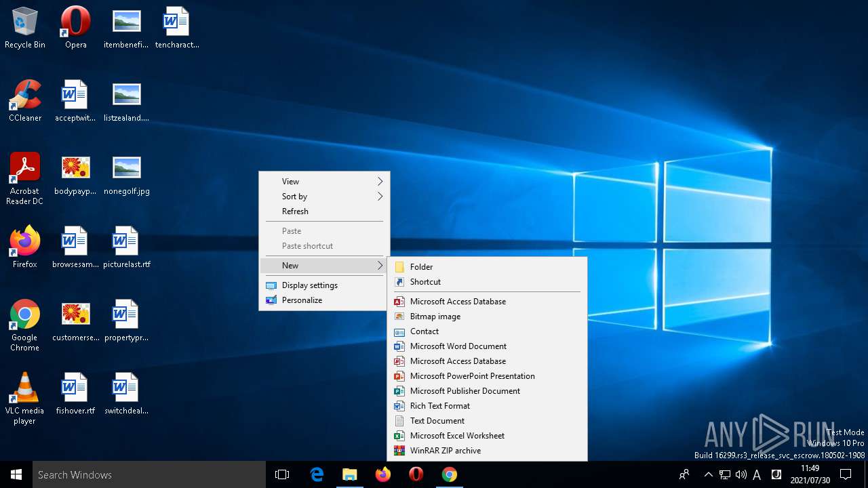Create a new Microsoft PowerPoint Presentation

pyautogui.click(x=487, y=375)
